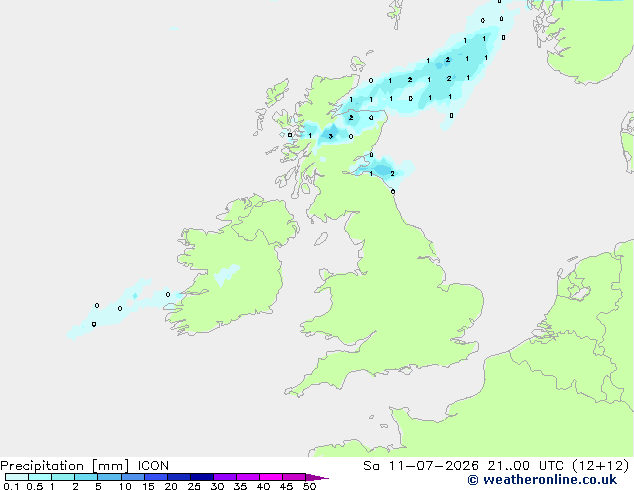Click the legend scale label '0.5'
634x490 pixels.
point(34,486)
